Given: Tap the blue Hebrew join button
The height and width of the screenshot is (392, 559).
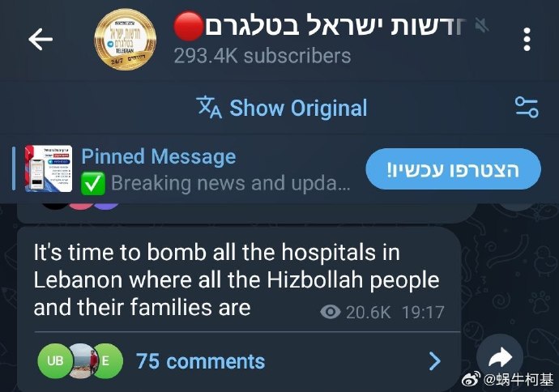Looking at the screenshot, I should [453, 169].
